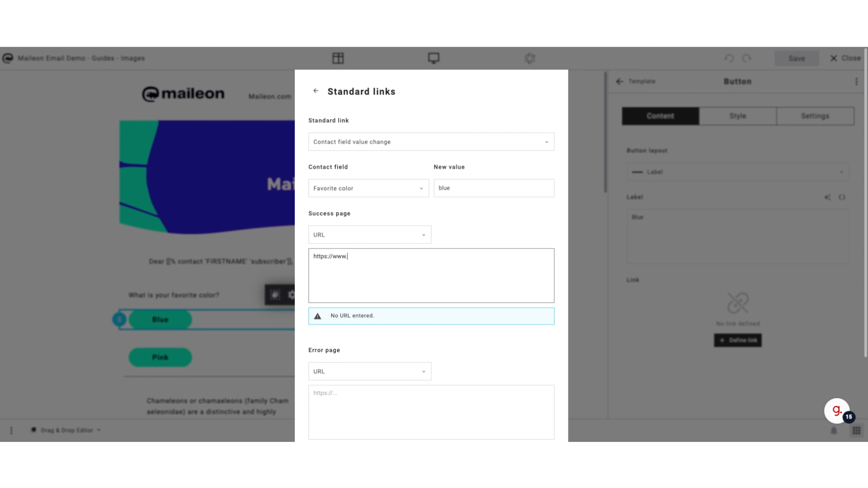
Task: Open the Error page URL type dropdown
Action: click(x=370, y=371)
